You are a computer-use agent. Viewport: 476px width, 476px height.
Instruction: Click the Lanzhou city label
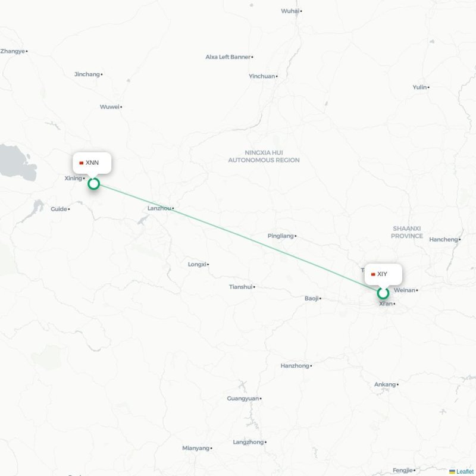point(159,208)
